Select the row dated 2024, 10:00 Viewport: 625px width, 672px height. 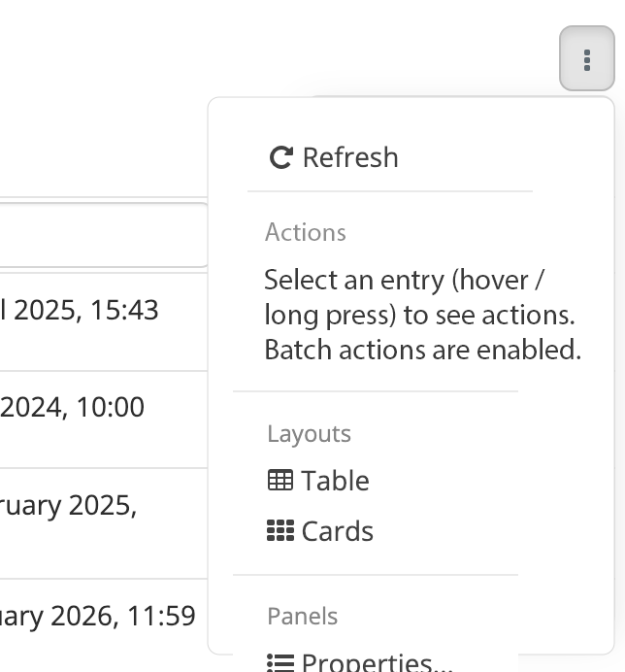73,408
